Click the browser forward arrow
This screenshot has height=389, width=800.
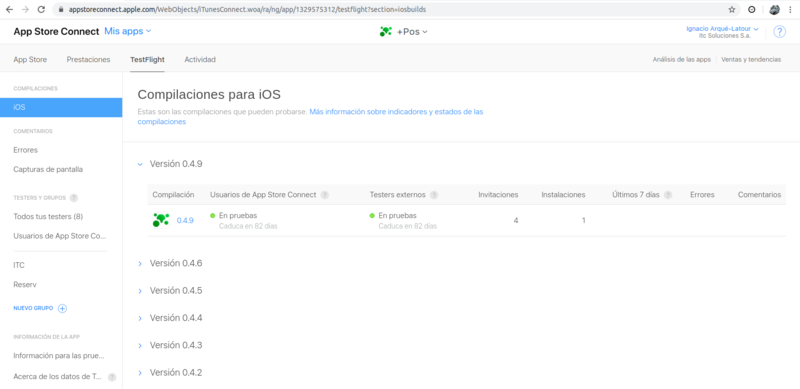pyautogui.click(x=25, y=9)
